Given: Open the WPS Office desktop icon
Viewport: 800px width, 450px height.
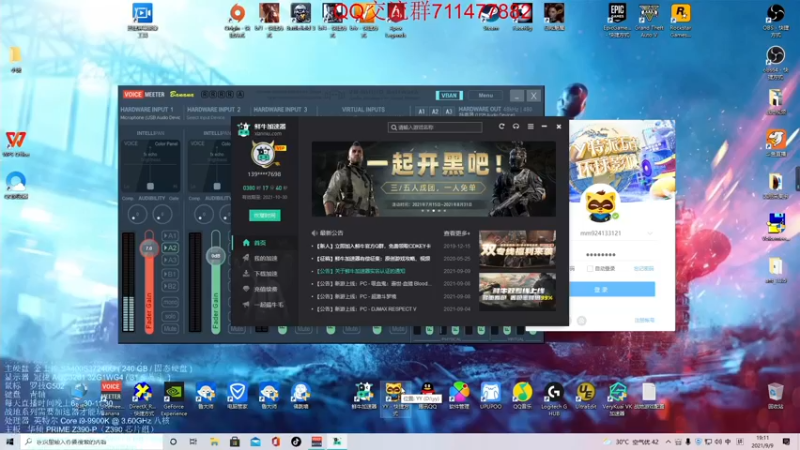Looking at the screenshot, I should point(16,143).
